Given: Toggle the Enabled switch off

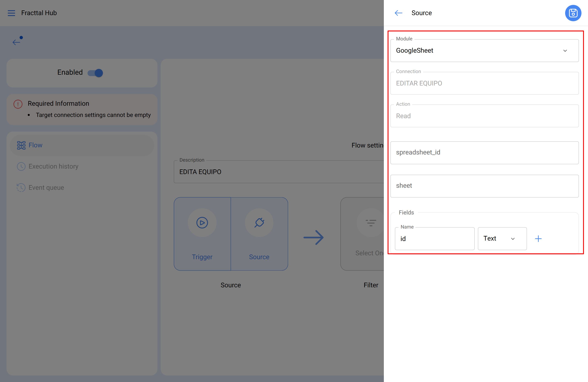Looking at the screenshot, I should (96, 73).
